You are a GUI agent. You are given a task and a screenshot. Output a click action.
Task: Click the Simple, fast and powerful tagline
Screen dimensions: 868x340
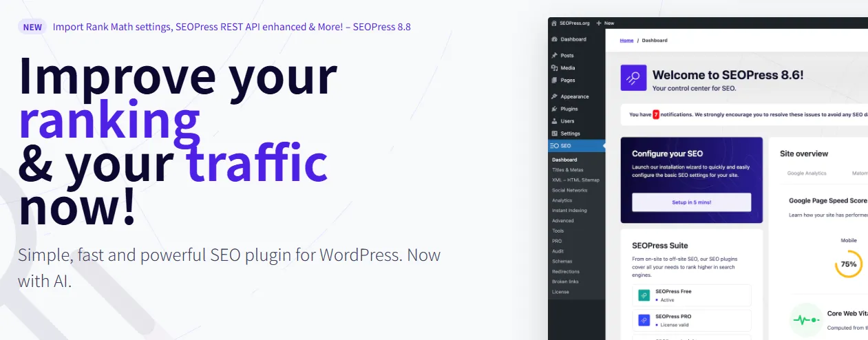click(x=229, y=268)
